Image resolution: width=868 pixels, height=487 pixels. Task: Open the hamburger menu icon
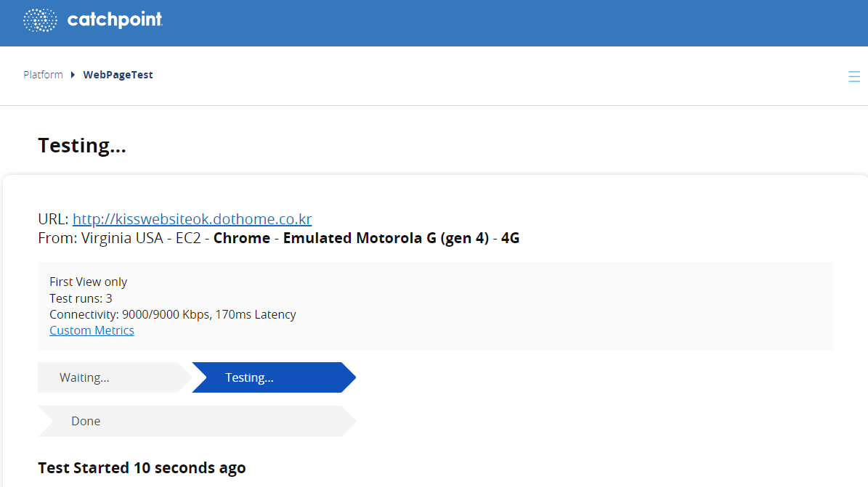pyautogui.click(x=854, y=77)
